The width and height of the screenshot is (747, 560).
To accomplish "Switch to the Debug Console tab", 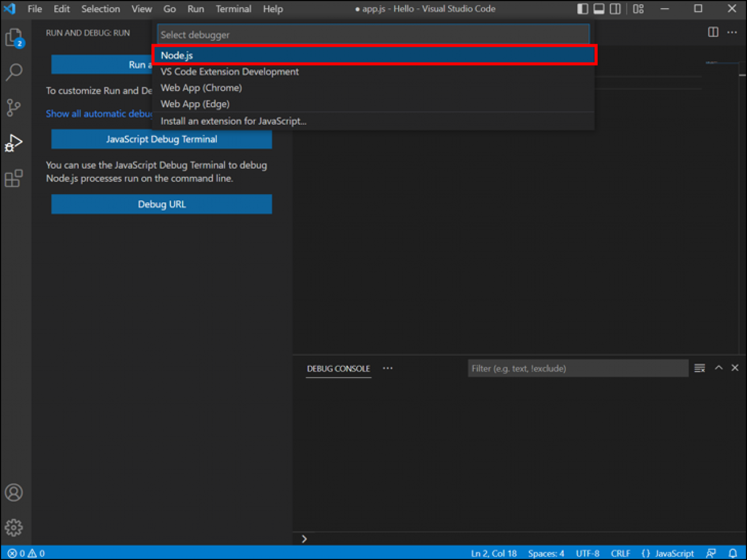I will coord(338,368).
